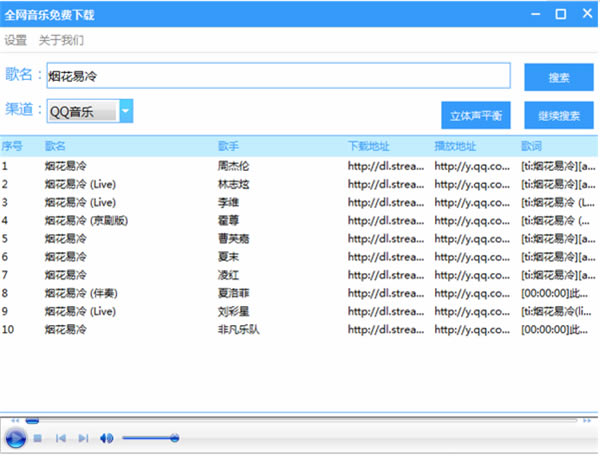Image resolution: width=600 pixels, height=456 pixels.
Task: Click the volume slider
Action: 150,438
